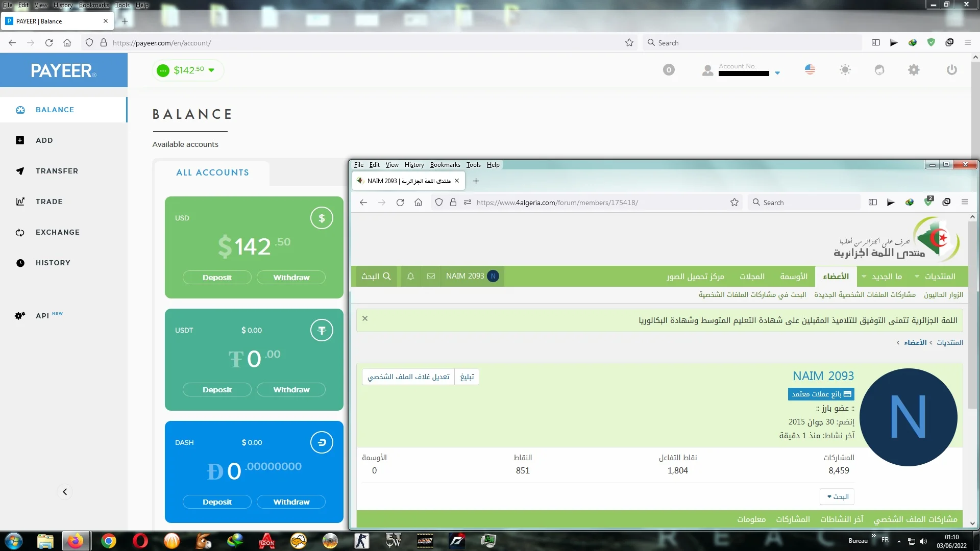980x551 pixels.
Task: Open History menu in forum window
Action: point(414,165)
